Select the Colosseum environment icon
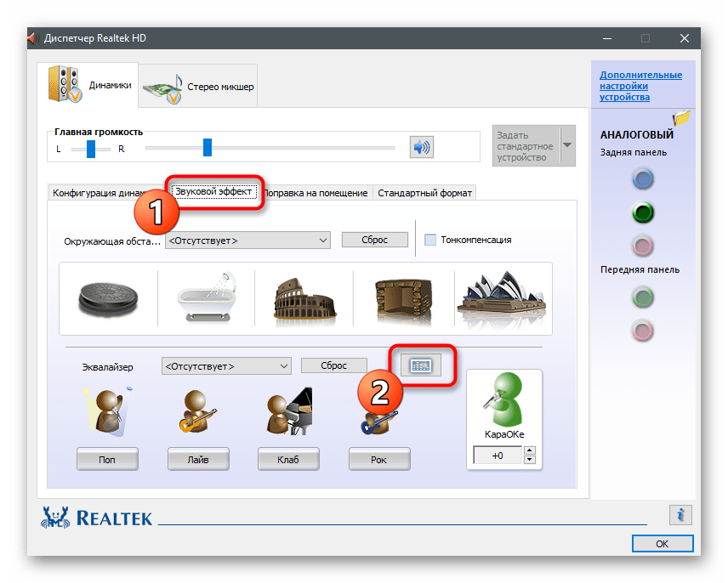This screenshot has width=728, height=583. (x=302, y=297)
